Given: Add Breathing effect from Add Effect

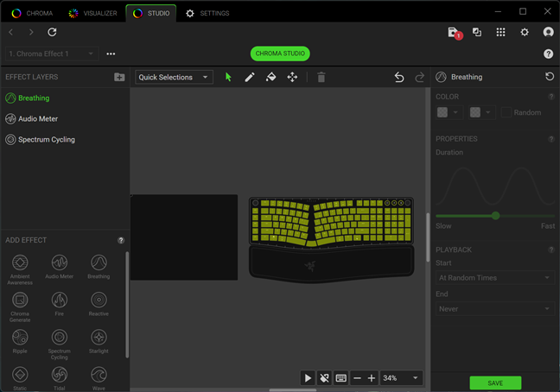Looking at the screenshot, I should [99, 266].
